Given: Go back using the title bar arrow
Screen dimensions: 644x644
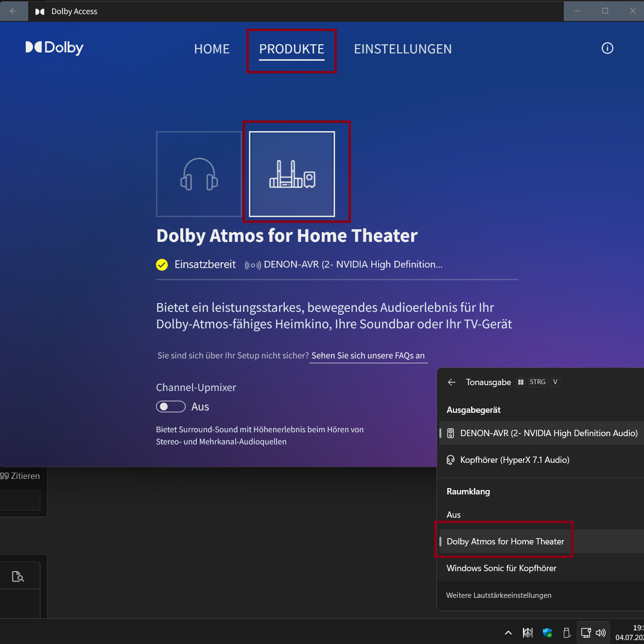Looking at the screenshot, I should point(13,11).
